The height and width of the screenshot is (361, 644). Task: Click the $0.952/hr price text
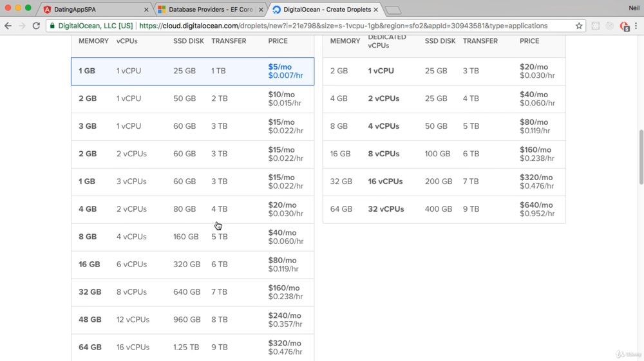click(537, 214)
